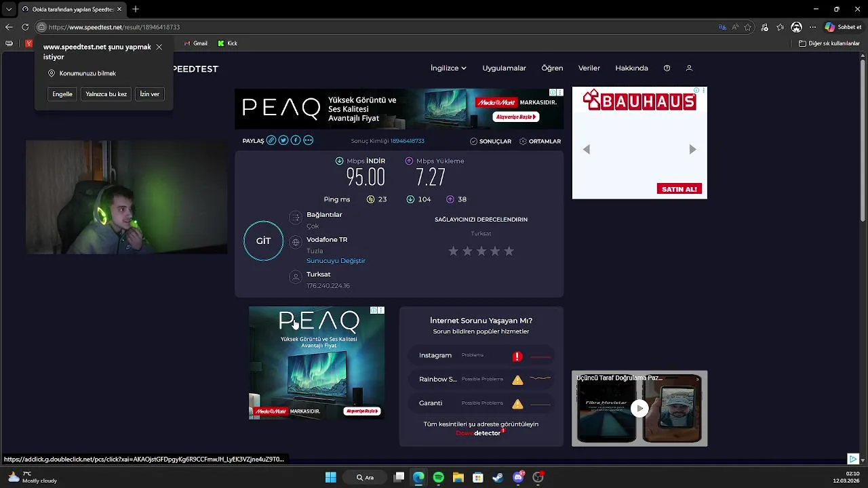Rate provider with first star
868x488 pixels.
(x=453, y=251)
